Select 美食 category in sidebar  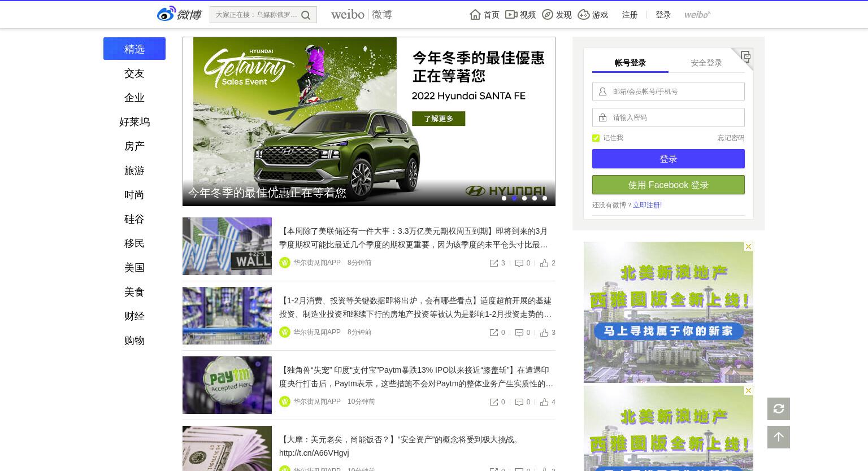point(134,292)
